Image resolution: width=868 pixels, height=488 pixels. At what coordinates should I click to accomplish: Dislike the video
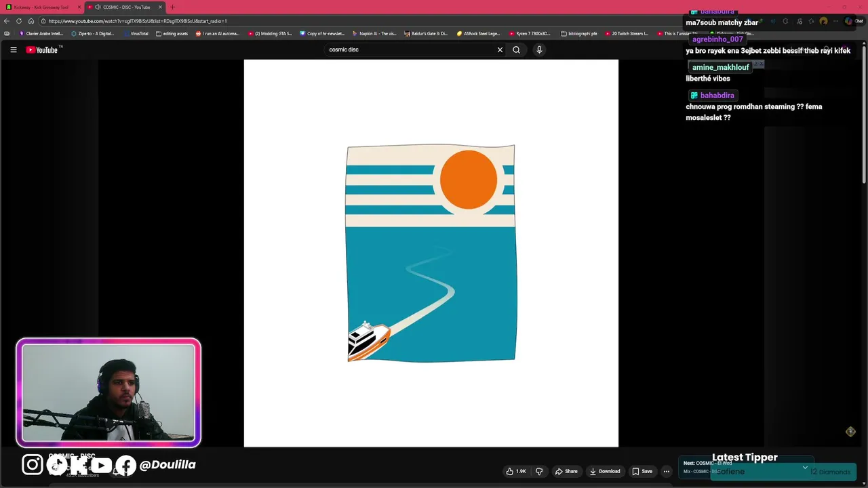(539, 471)
